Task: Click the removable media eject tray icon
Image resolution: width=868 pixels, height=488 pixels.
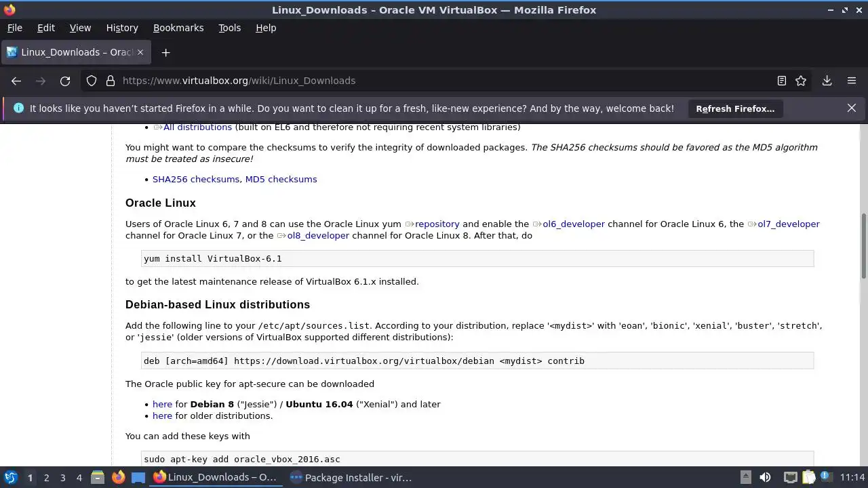Action: tap(745, 477)
